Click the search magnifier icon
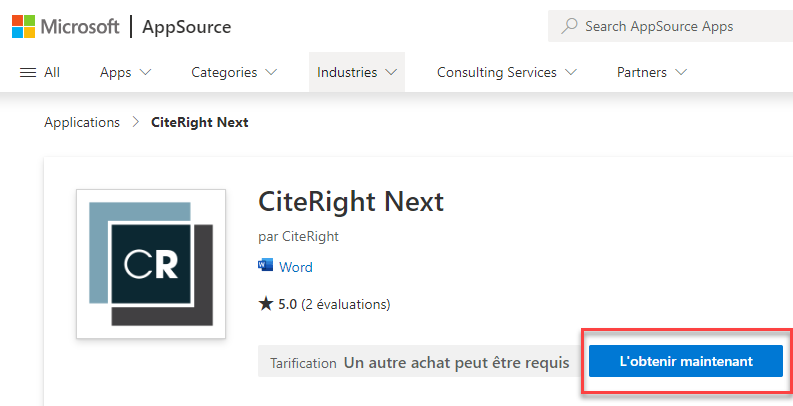The width and height of the screenshot is (793, 406). click(569, 26)
